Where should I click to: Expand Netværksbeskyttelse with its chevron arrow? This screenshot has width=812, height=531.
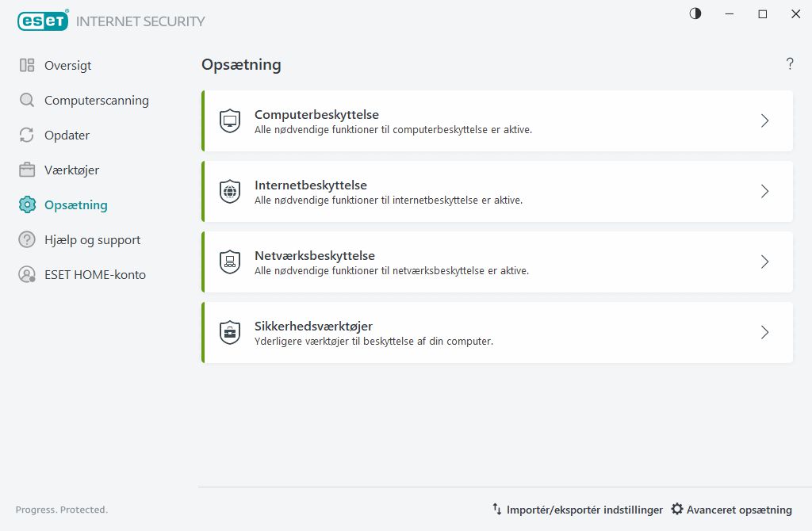[764, 262]
